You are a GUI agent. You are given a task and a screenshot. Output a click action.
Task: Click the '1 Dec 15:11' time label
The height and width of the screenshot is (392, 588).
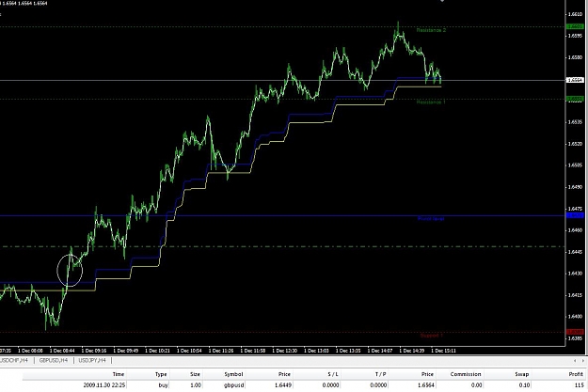click(444, 351)
